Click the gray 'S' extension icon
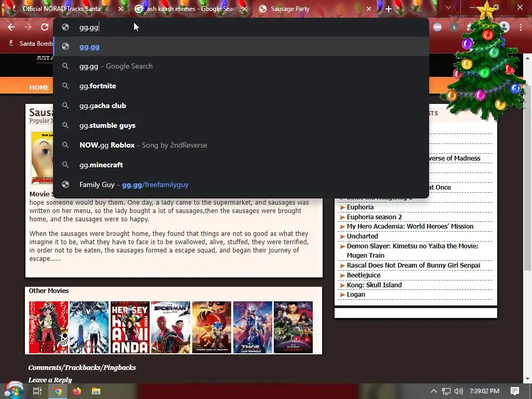Screen dimensions: 532x399 pyautogui.click(x=454, y=27)
